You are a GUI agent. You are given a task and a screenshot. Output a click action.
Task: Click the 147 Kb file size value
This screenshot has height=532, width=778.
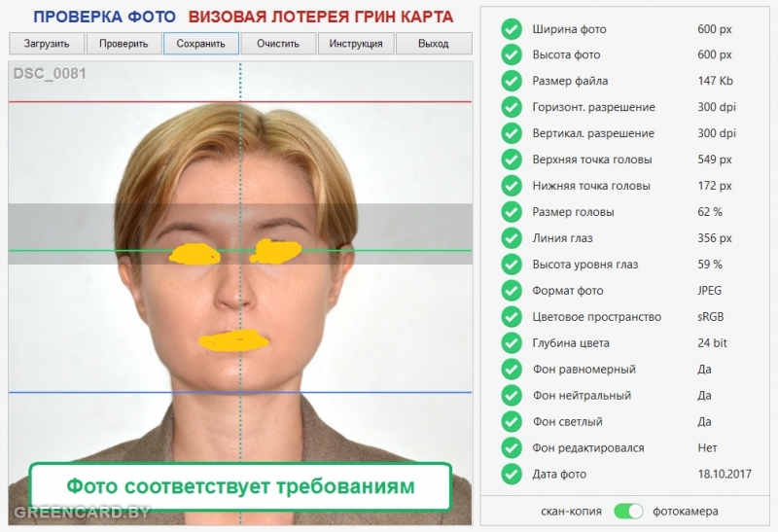[715, 81]
